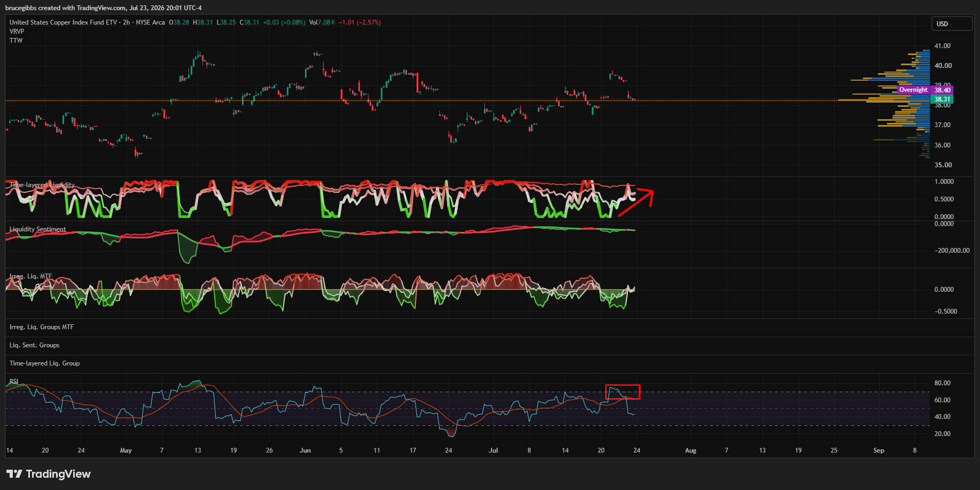Click the Sep label on time axis
The height and width of the screenshot is (490, 980).
click(x=879, y=450)
